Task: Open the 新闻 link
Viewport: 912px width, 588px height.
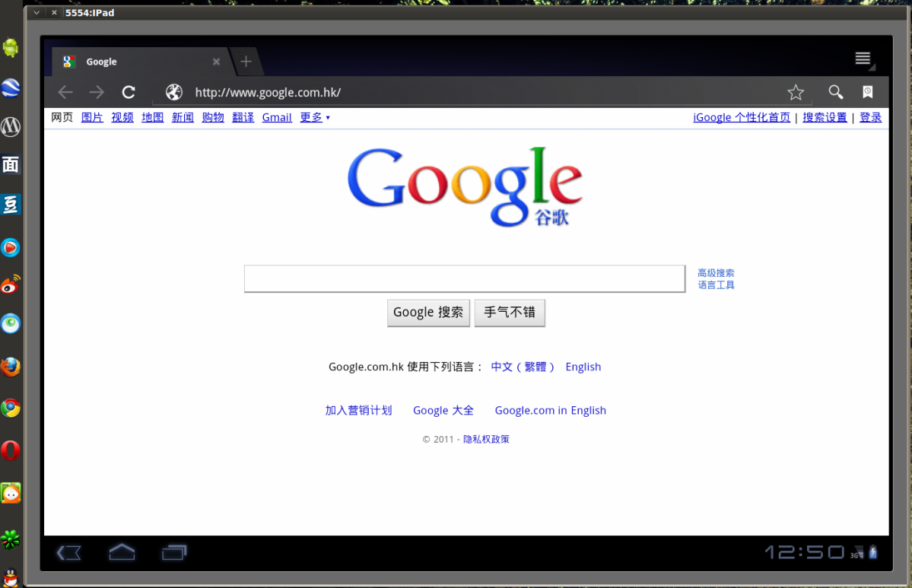Action: click(x=183, y=117)
